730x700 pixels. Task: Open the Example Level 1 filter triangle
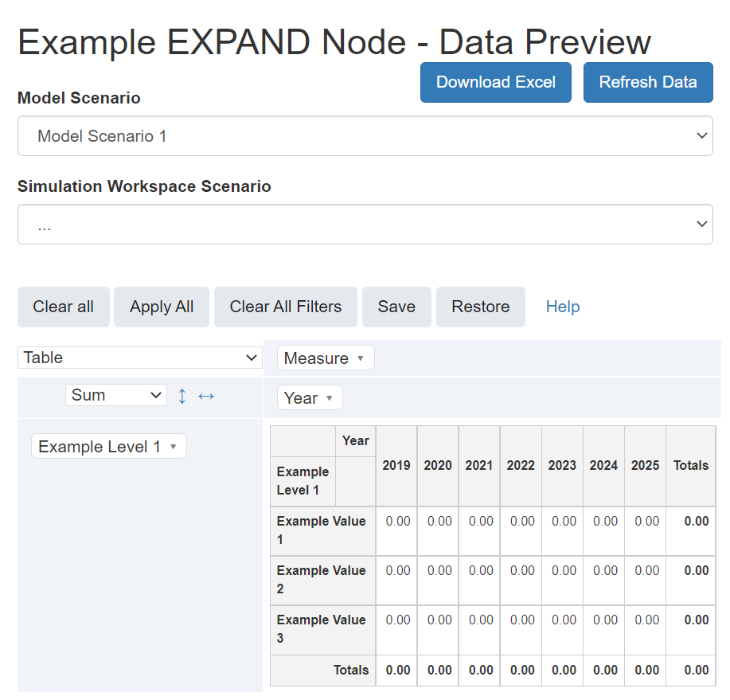pyautogui.click(x=174, y=447)
